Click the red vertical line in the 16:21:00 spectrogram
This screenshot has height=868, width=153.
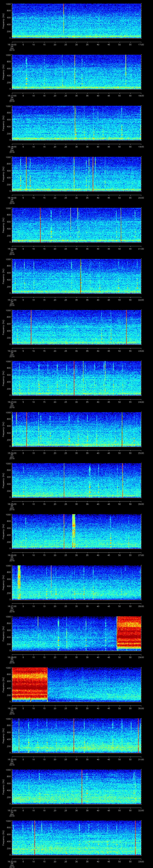tap(80, 276)
